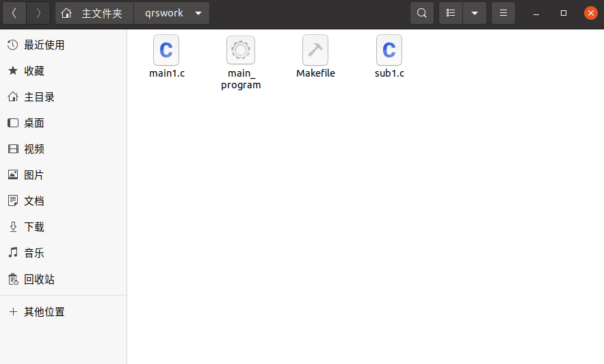Open the qrswork path dropdown menu
The height and width of the screenshot is (364, 604).
(172, 13)
